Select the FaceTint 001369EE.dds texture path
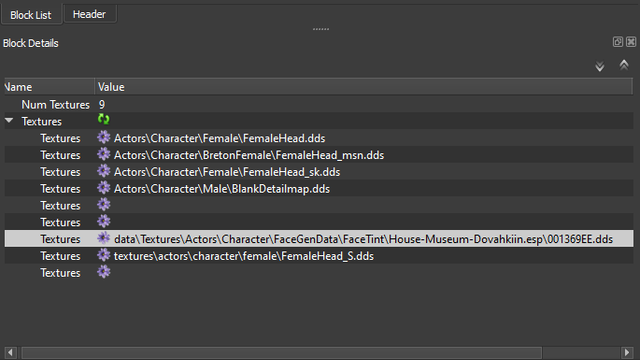Viewport: 640px width, 360px height. coord(363,239)
